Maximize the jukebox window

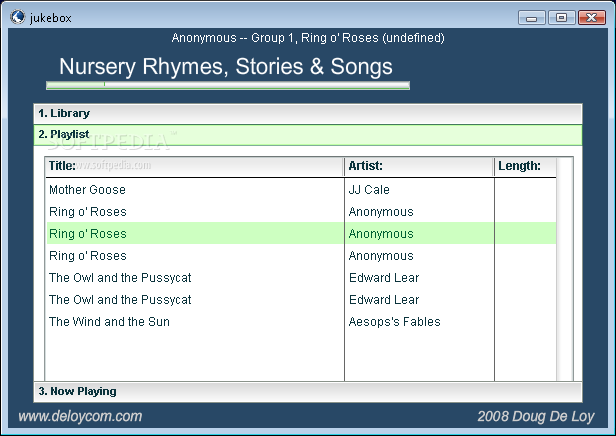coord(561,18)
